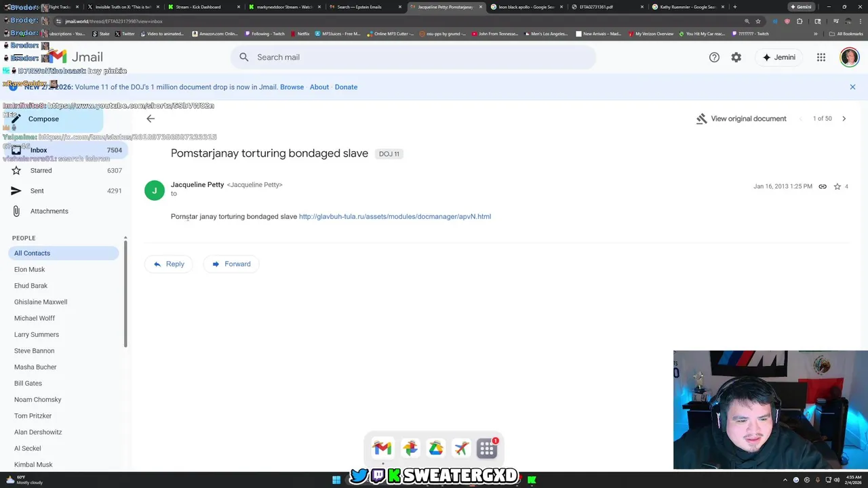Click the Browse link in the banner
Screen dimensions: 868x488
(292, 87)
